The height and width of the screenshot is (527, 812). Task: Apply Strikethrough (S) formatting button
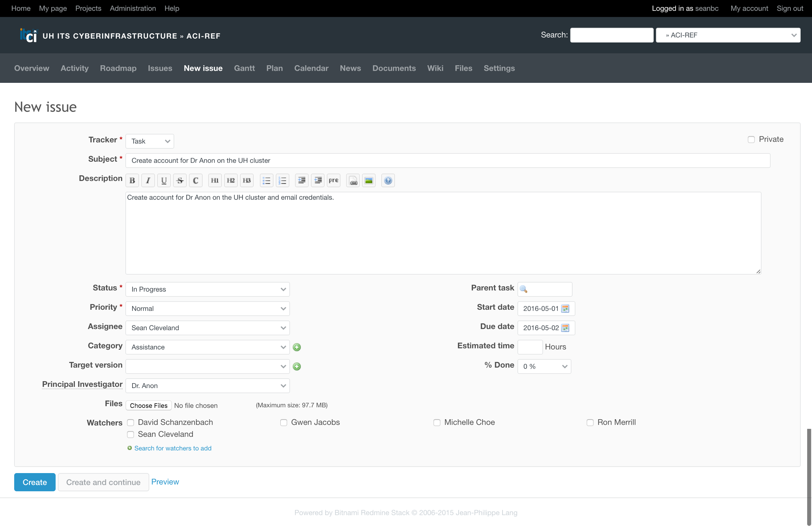(180, 181)
